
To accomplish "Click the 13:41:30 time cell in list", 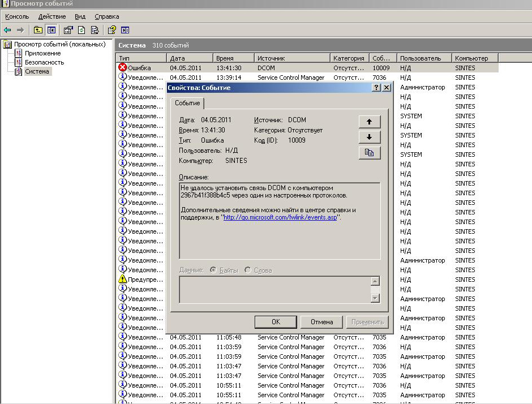I will pyautogui.click(x=229, y=68).
